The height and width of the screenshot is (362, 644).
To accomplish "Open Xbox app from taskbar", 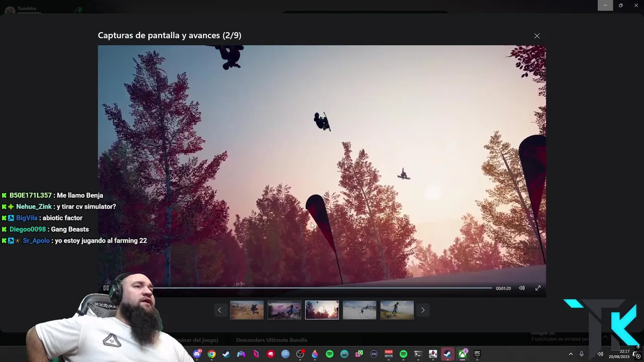I will [x=462, y=354].
